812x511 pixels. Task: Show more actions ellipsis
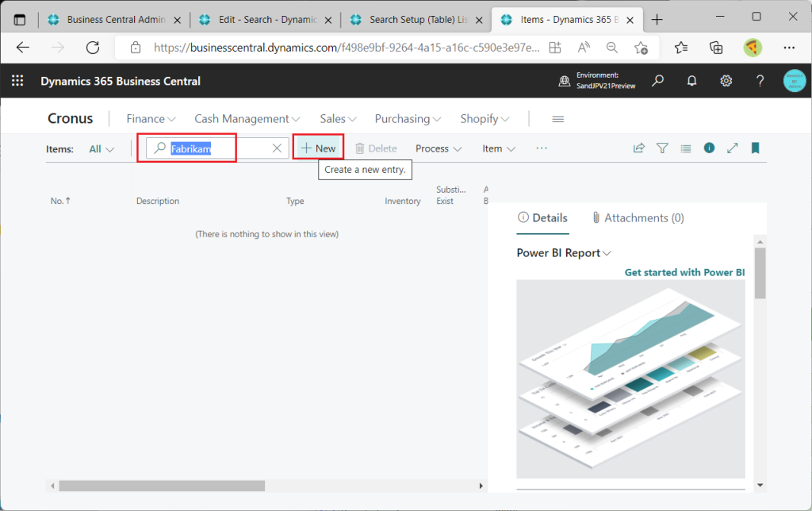click(542, 148)
